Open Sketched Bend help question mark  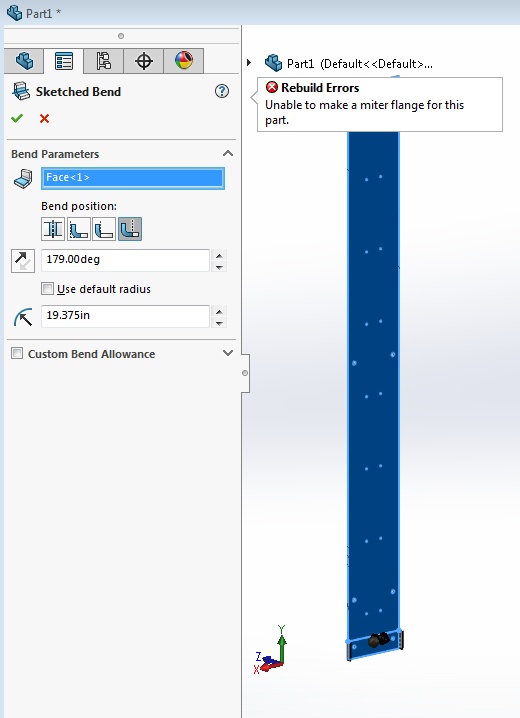[x=222, y=91]
